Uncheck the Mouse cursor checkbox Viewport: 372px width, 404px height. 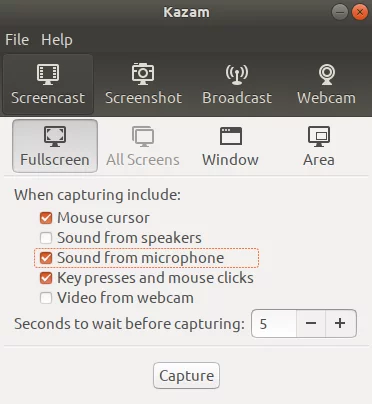pyautogui.click(x=46, y=218)
